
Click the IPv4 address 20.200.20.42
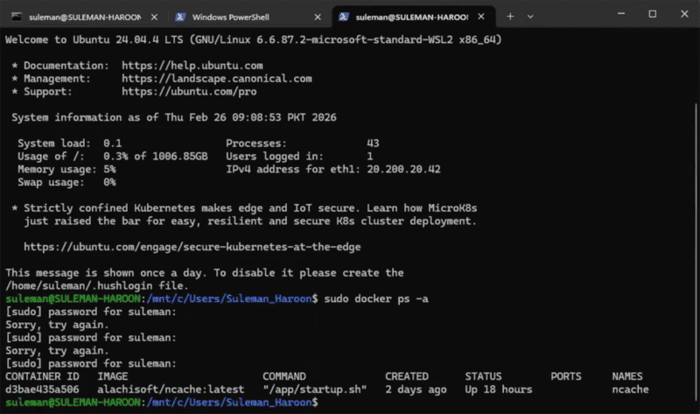pyautogui.click(x=404, y=169)
